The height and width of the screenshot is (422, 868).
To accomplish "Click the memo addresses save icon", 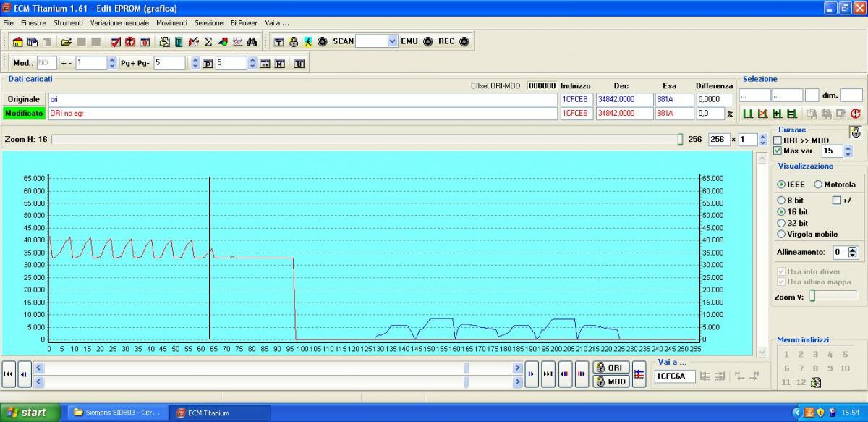I will pos(817,382).
